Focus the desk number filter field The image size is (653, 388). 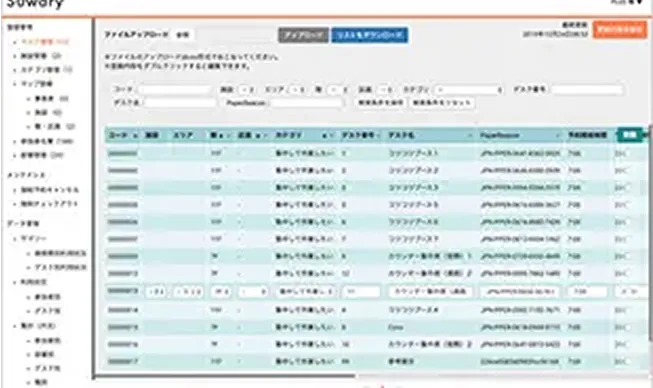(588, 90)
